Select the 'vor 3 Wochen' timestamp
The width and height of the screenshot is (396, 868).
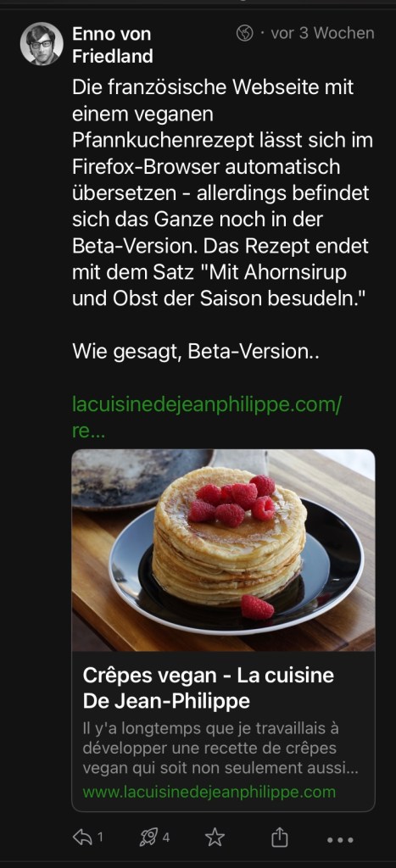pyautogui.click(x=322, y=33)
